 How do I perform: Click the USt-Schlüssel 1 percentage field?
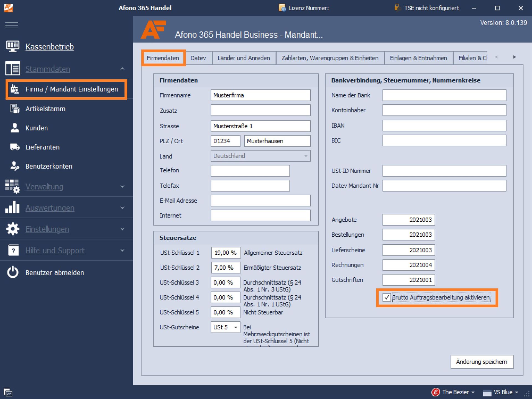pos(226,253)
